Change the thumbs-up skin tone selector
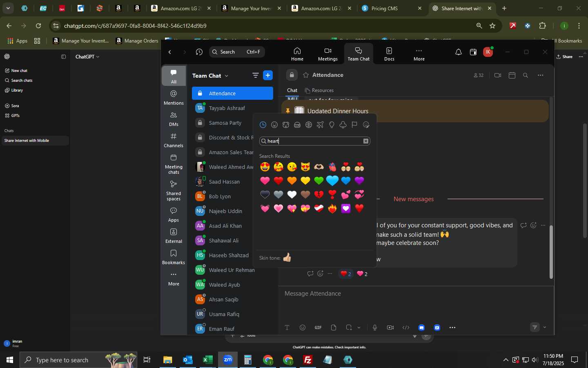 point(287,258)
